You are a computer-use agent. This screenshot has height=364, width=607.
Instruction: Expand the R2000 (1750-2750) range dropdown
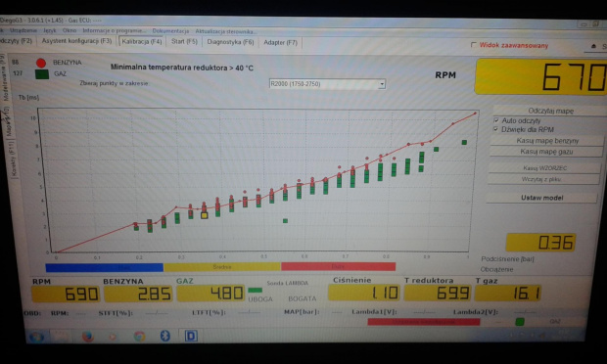382,84
